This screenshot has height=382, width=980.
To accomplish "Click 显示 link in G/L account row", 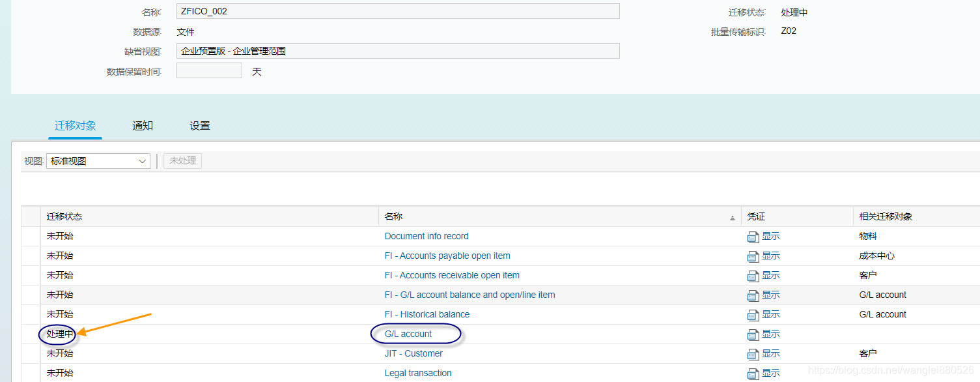I will 771,334.
